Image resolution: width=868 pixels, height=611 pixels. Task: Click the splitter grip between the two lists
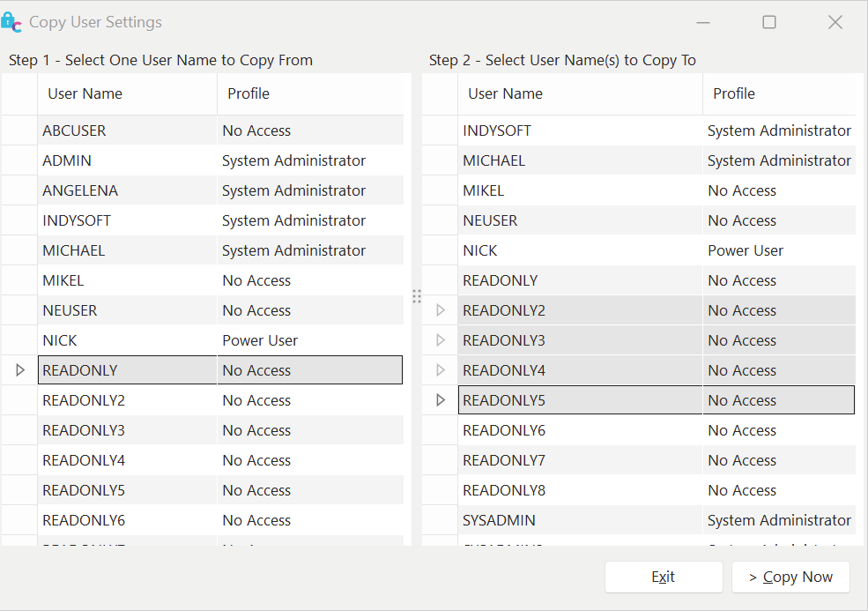(x=417, y=296)
